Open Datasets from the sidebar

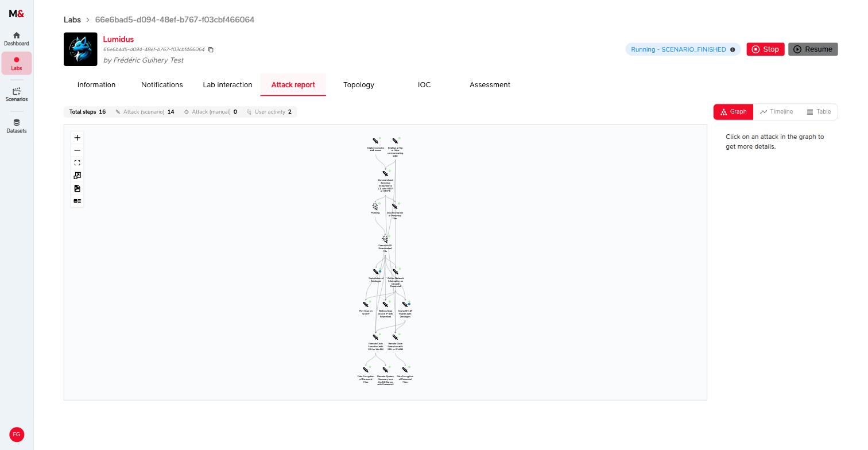tap(17, 126)
